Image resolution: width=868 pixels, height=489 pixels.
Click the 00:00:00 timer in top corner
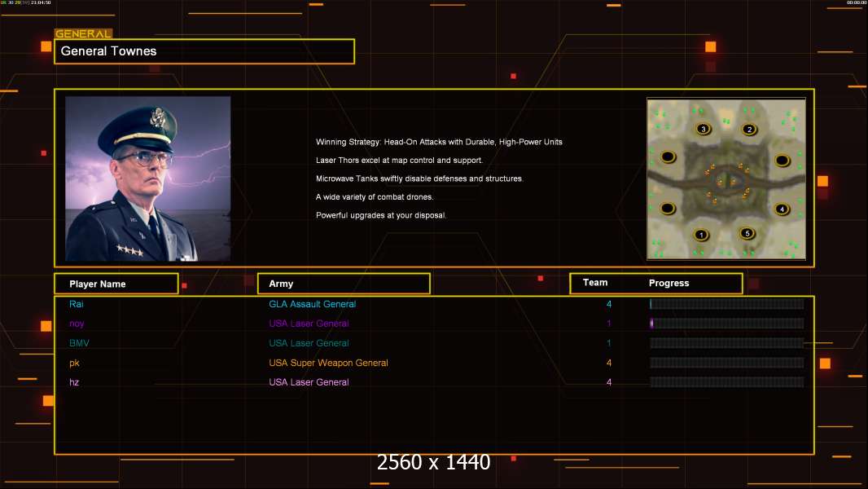click(856, 2)
